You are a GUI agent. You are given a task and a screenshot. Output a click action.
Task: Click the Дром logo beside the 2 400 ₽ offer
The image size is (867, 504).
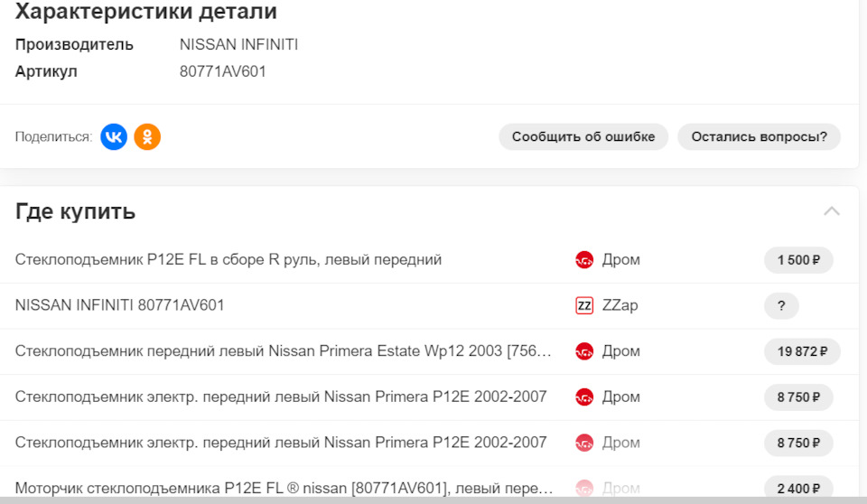pyautogui.click(x=584, y=489)
